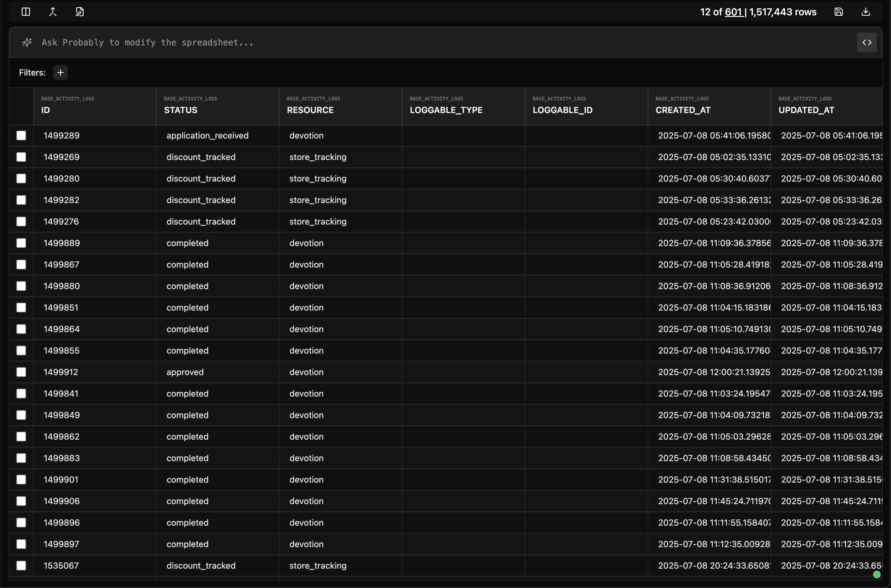Sort by the STATUS column header
891x588 pixels.
(x=180, y=110)
